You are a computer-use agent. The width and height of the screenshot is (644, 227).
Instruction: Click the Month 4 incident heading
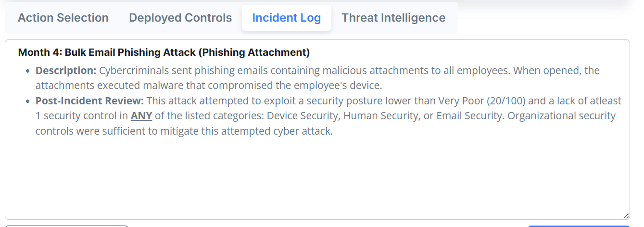(x=164, y=52)
